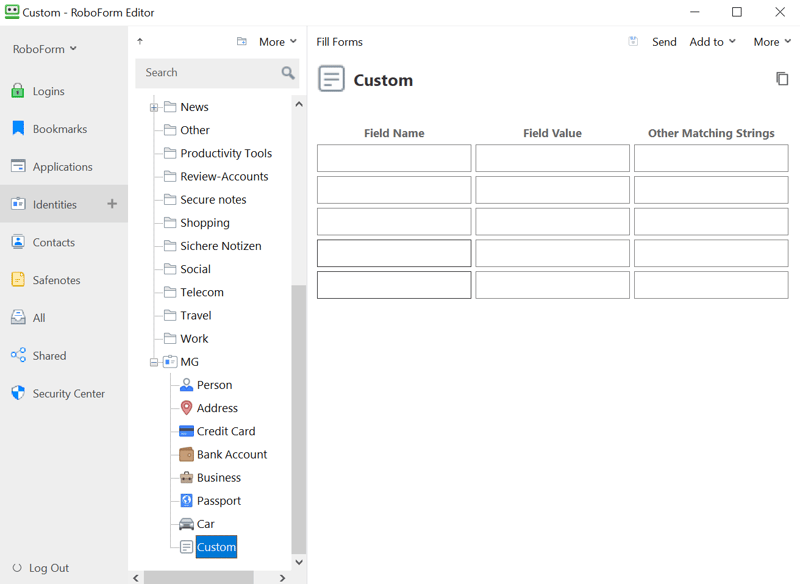Open the Logins lock icon
This screenshot has height=584, width=800.
point(18,91)
